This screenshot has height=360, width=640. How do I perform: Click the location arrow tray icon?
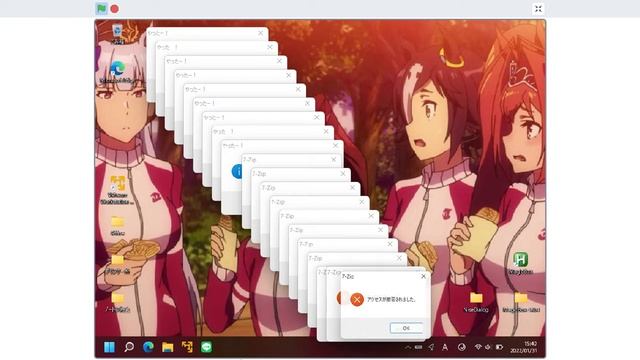click(431, 347)
